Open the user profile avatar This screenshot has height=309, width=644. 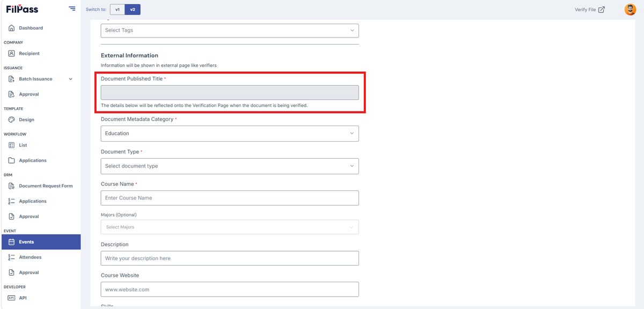click(630, 9)
